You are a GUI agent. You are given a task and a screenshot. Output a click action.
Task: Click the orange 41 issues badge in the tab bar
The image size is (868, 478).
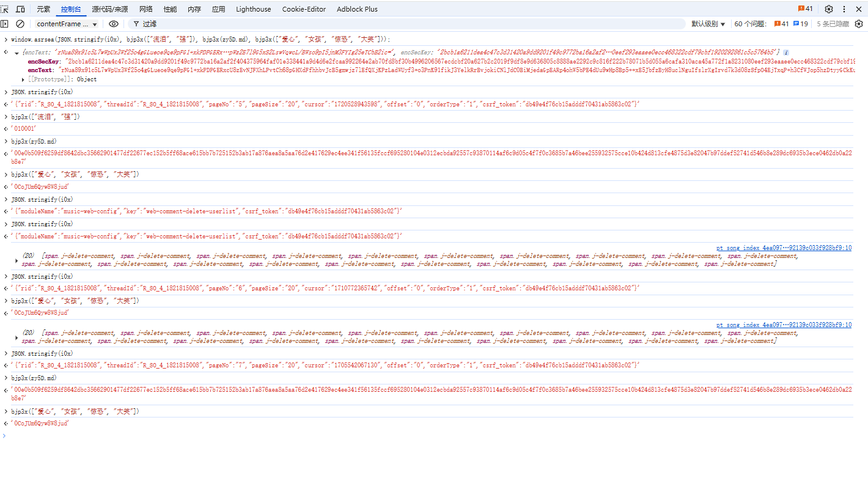click(x=805, y=9)
